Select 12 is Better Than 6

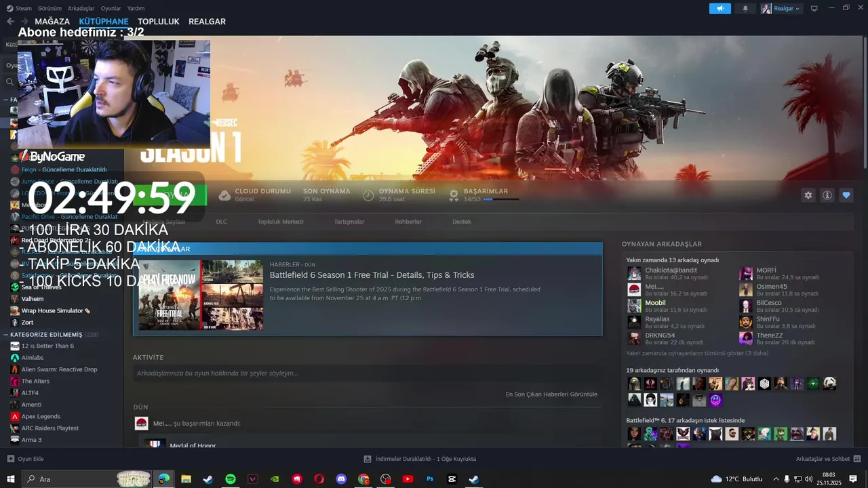[47, 346]
